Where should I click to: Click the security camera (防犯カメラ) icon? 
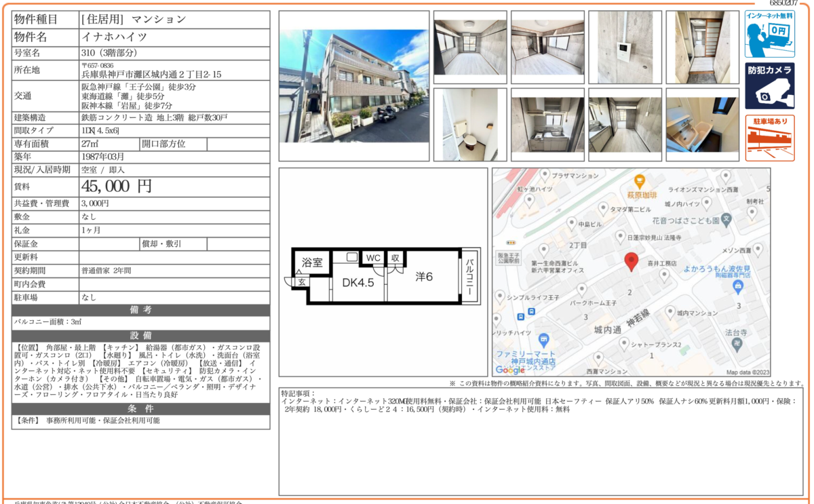point(770,85)
